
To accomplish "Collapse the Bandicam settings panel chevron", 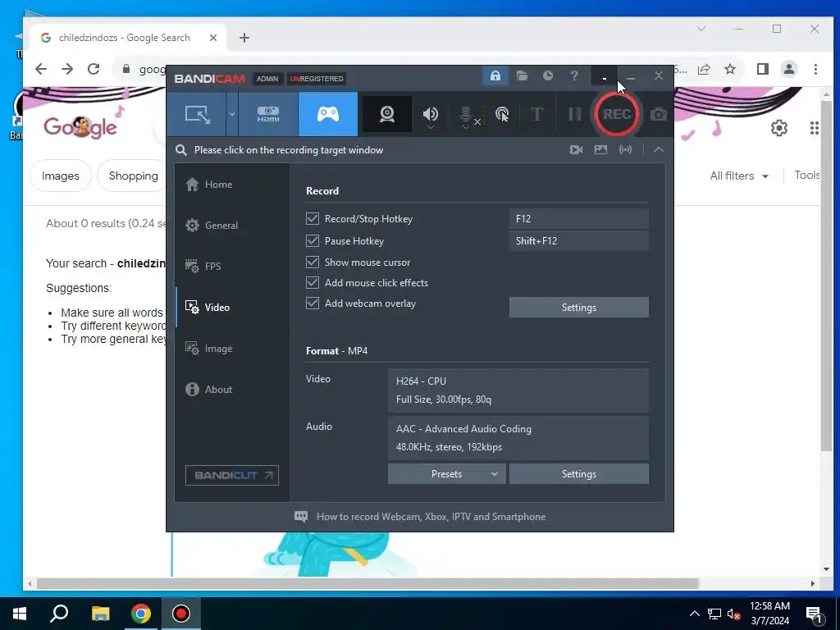I will [659, 150].
